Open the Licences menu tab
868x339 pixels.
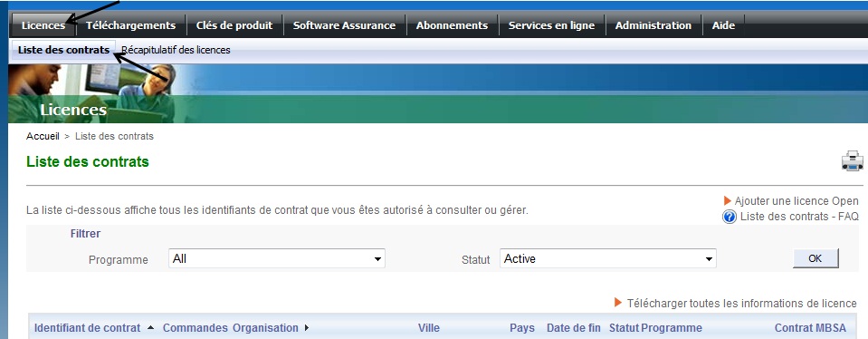[x=43, y=25]
